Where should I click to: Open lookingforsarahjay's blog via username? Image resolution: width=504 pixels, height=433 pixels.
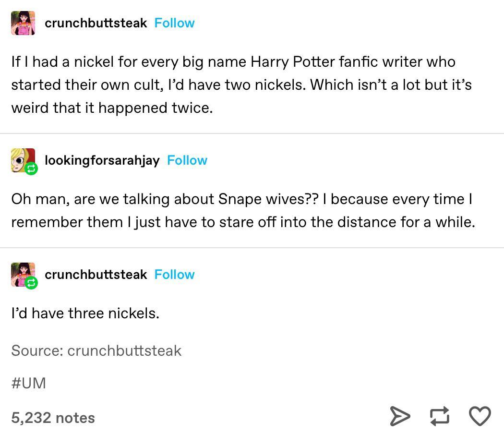(102, 160)
